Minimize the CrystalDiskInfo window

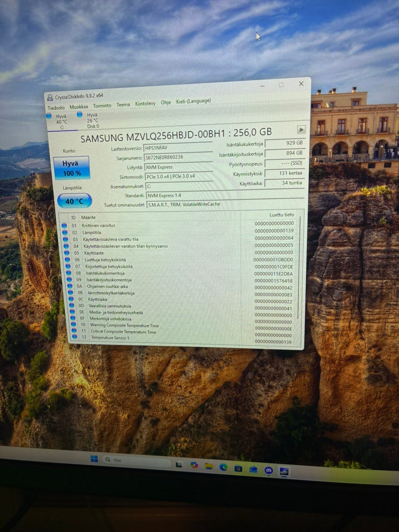coord(263,86)
